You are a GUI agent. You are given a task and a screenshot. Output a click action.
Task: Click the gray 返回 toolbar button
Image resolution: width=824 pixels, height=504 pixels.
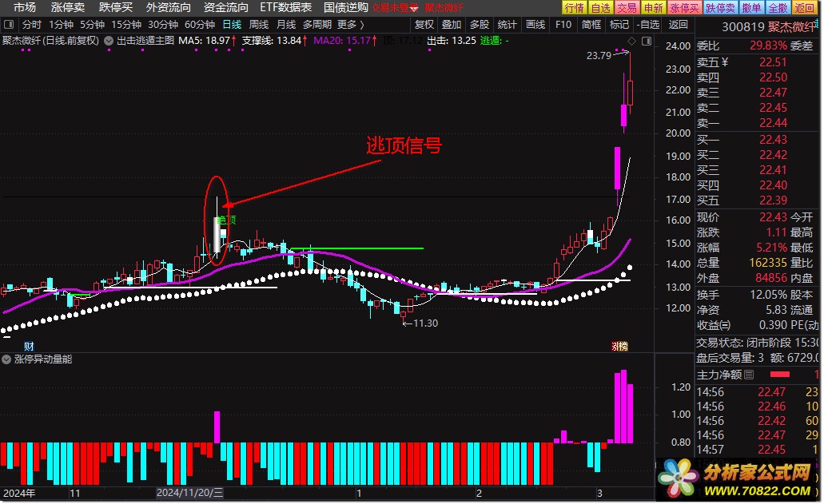point(678,25)
